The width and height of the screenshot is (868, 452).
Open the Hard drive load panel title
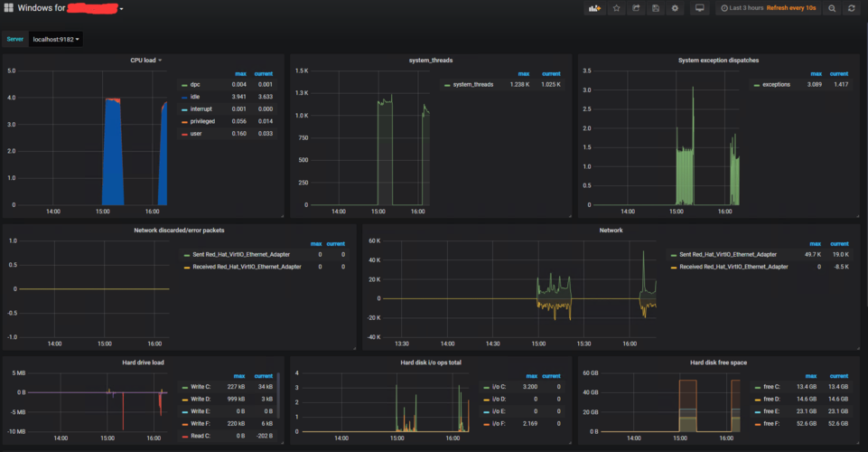coord(143,363)
